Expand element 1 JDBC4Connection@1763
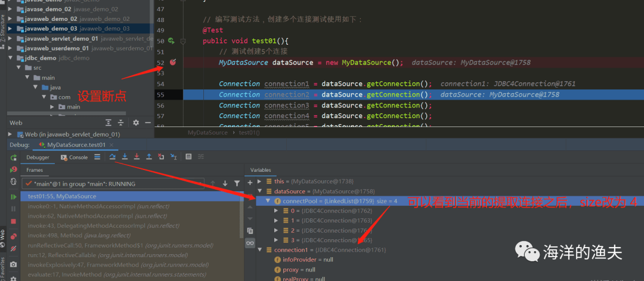Image resolution: width=644 pixels, height=281 pixels. pyautogui.click(x=276, y=221)
